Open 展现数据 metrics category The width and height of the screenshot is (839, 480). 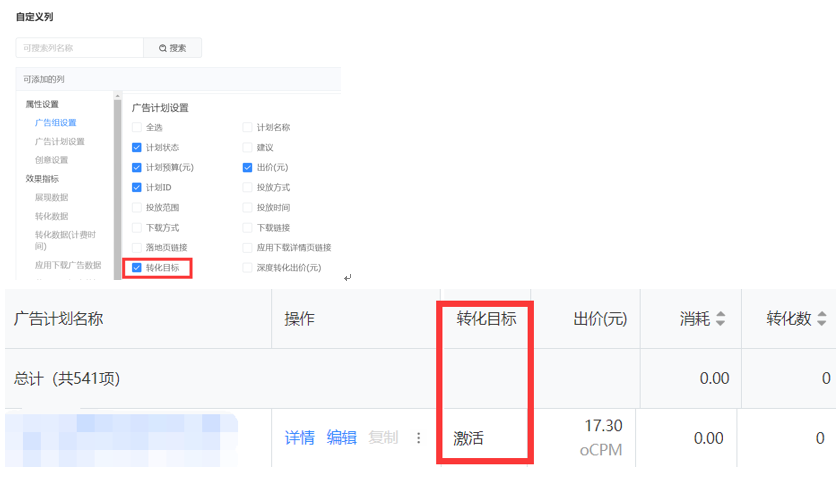point(51,198)
